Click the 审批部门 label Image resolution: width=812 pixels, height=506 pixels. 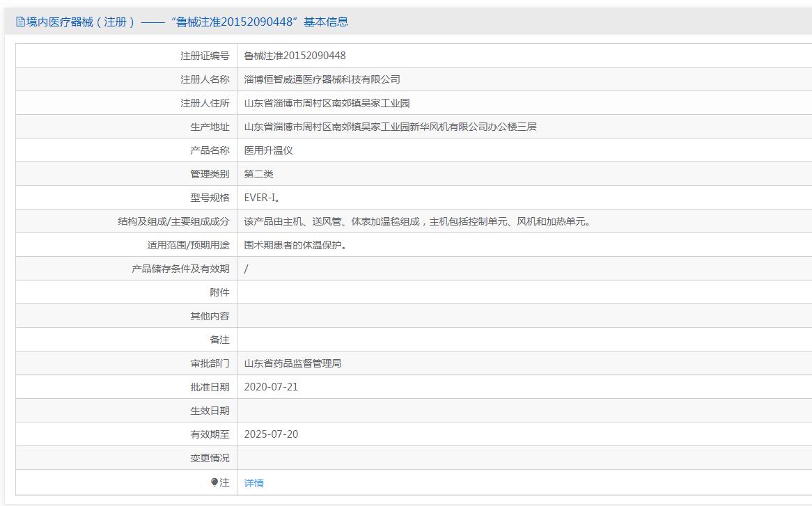210,364
